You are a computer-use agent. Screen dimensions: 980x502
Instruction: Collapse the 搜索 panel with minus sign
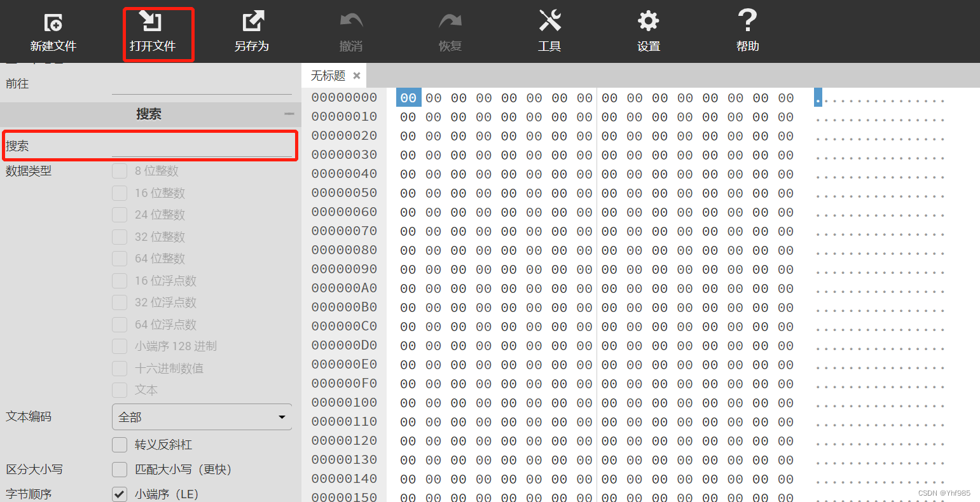(x=289, y=114)
